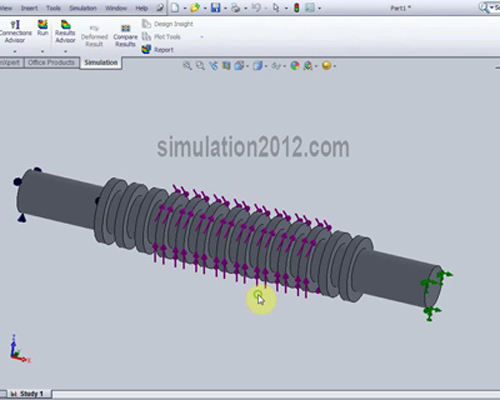This screenshot has height=400, width=500.
Task: Click the Zoom to Fit icon
Action: pyautogui.click(x=187, y=66)
